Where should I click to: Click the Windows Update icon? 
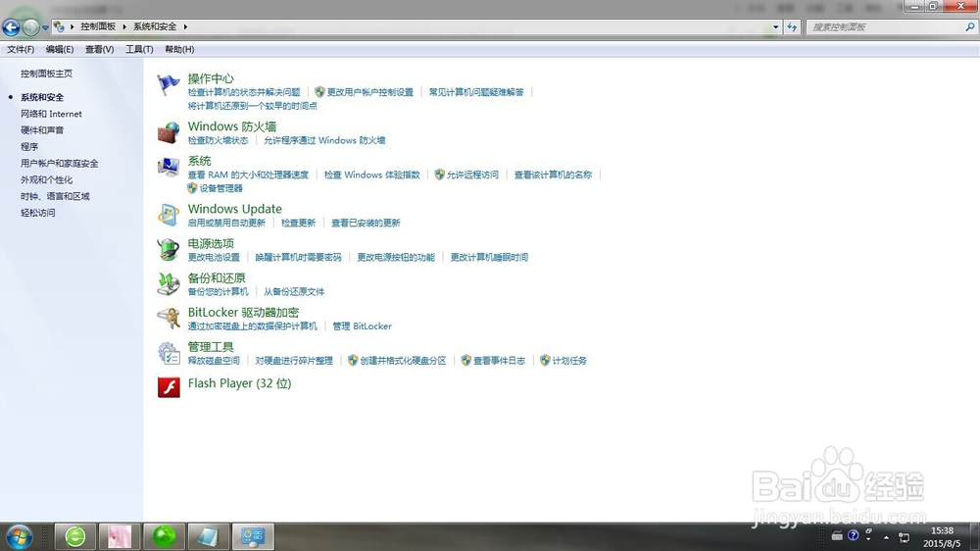pos(169,215)
